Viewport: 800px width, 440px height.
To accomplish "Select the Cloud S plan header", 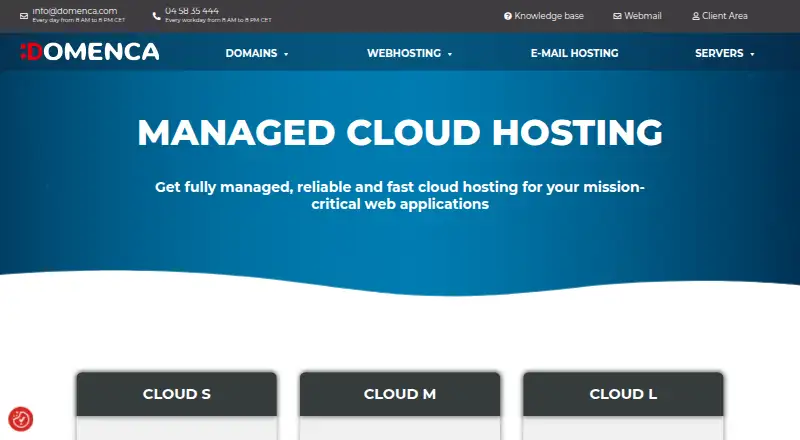I will click(x=177, y=394).
